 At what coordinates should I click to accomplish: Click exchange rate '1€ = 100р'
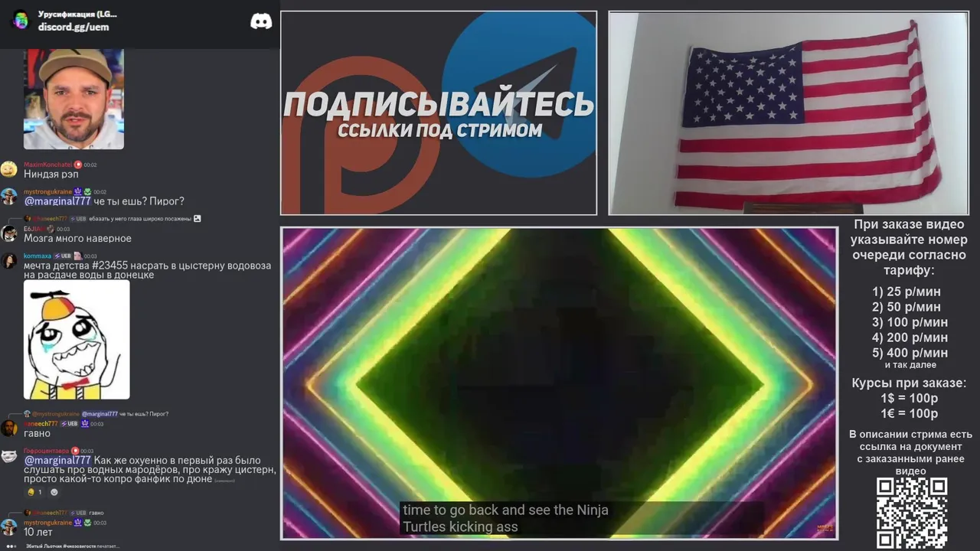click(x=909, y=414)
